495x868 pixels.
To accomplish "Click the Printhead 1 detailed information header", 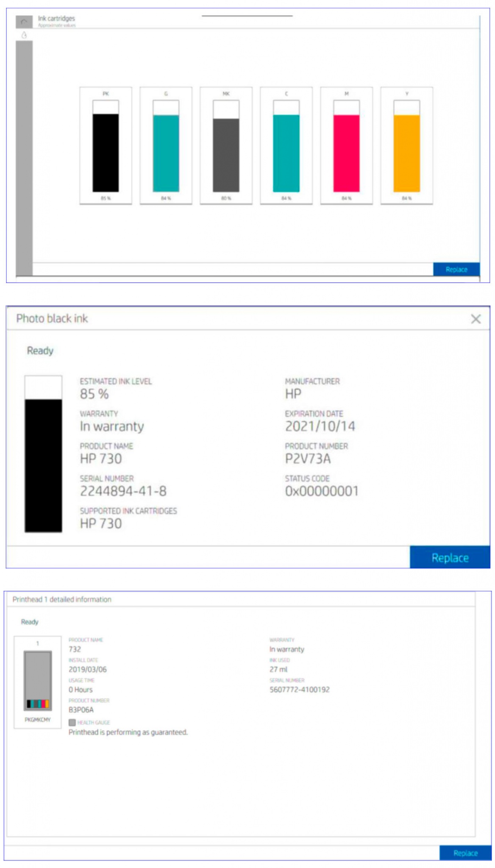I will tap(62, 599).
